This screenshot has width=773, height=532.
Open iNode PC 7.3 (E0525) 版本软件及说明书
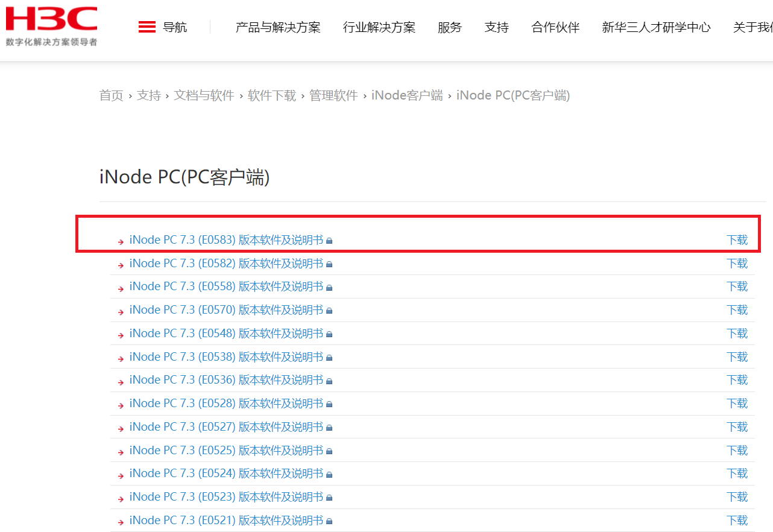pyautogui.click(x=226, y=451)
